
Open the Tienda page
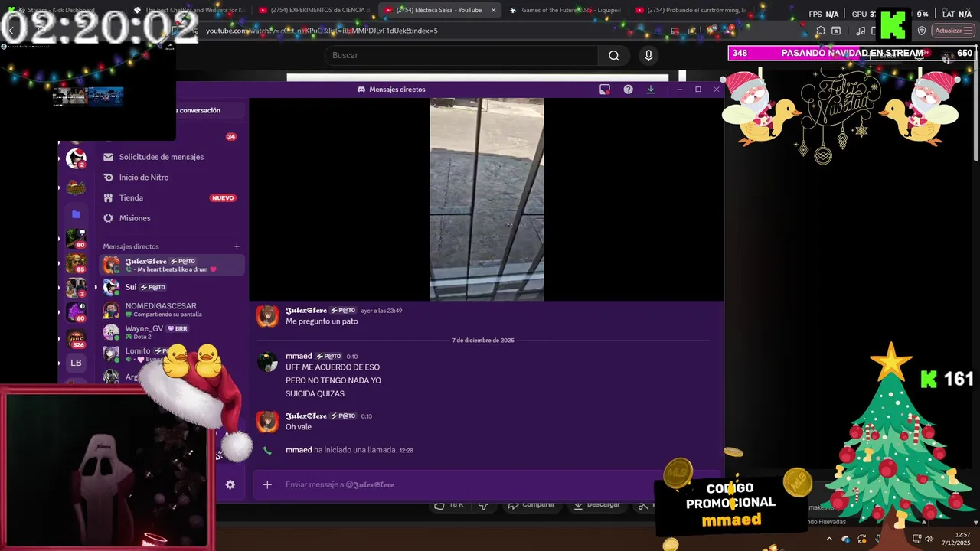click(171, 197)
